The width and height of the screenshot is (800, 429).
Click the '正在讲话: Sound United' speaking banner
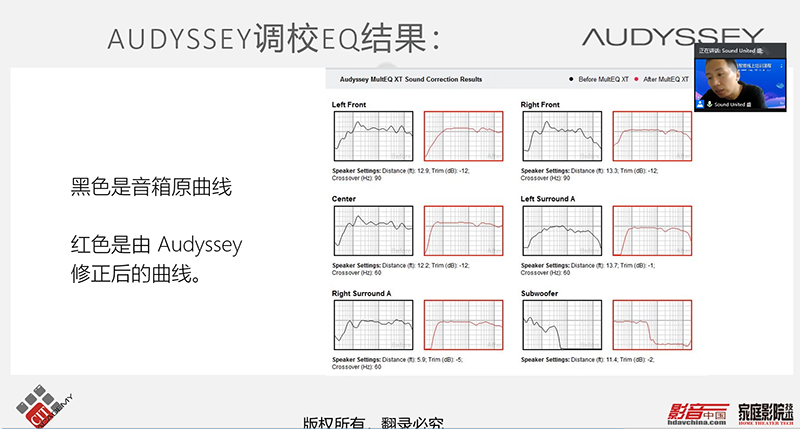[x=731, y=51]
